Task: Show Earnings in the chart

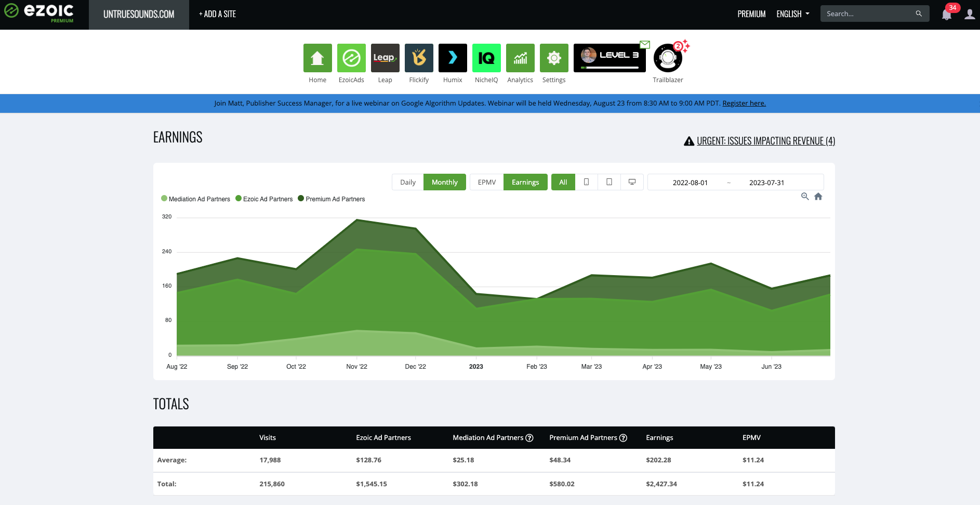Action: pyautogui.click(x=525, y=182)
